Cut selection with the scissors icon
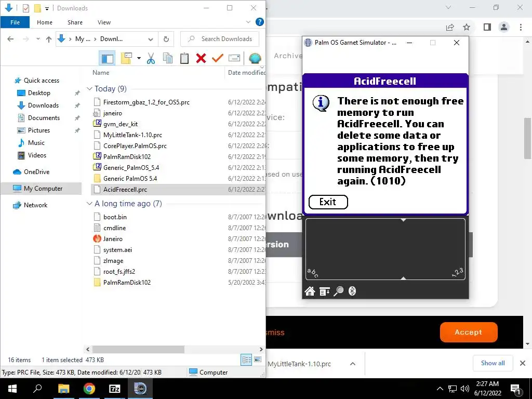 [x=151, y=58]
